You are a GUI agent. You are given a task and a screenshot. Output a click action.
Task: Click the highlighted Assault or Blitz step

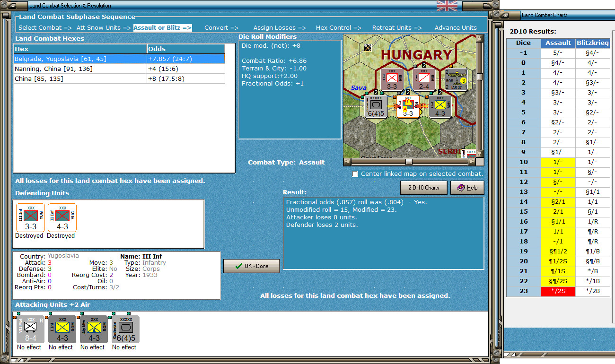(x=163, y=28)
